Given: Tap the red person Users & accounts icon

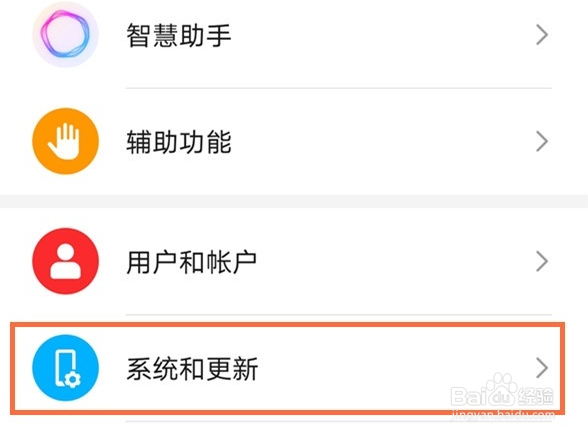Looking at the screenshot, I should click(66, 261).
